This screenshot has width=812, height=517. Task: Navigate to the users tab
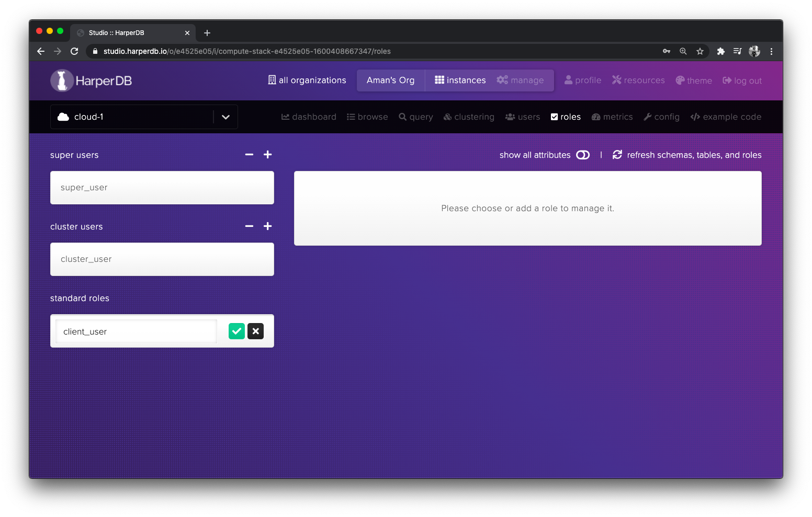(x=523, y=117)
